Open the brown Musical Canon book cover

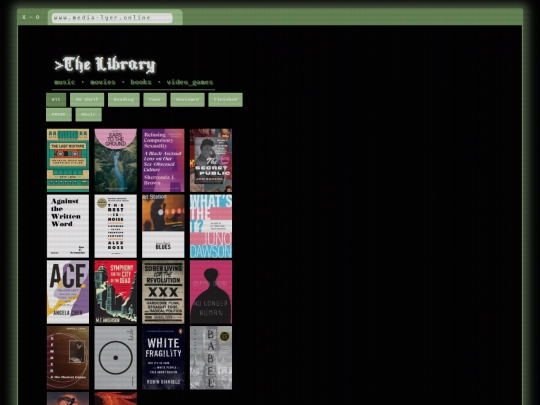pyautogui.click(x=68, y=358)
